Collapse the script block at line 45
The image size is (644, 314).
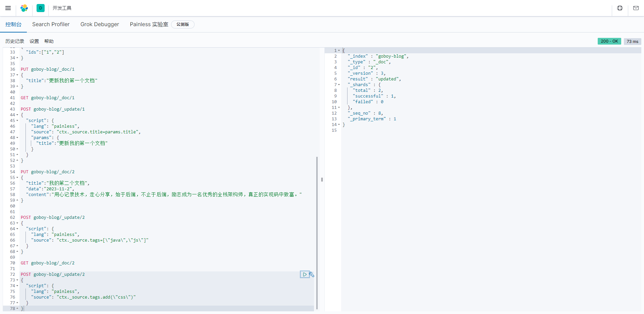click(17, 121)
